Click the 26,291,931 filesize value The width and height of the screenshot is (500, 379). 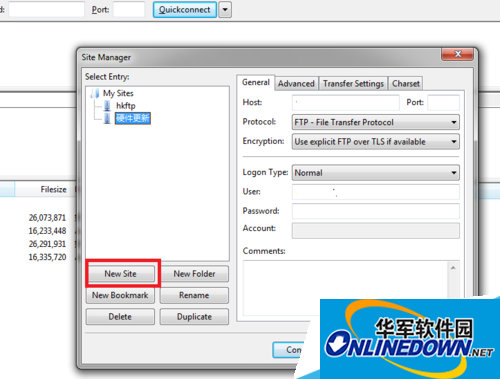coord(47,244)
